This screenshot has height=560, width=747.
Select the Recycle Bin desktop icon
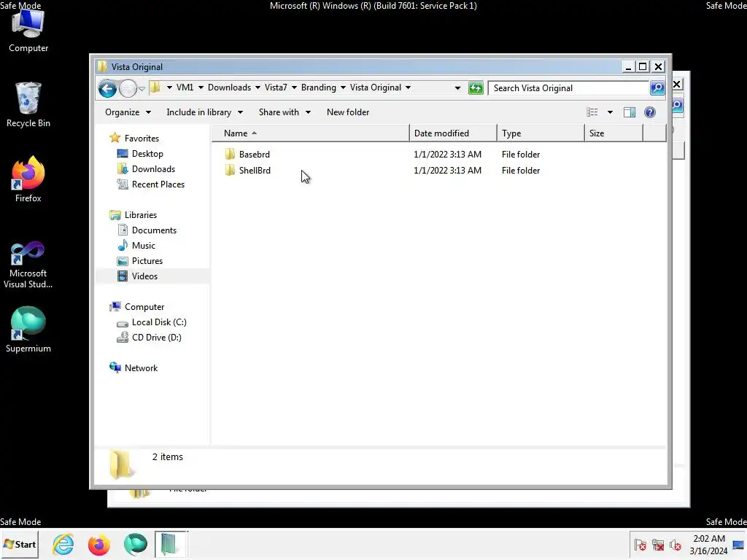click(28, 105)
